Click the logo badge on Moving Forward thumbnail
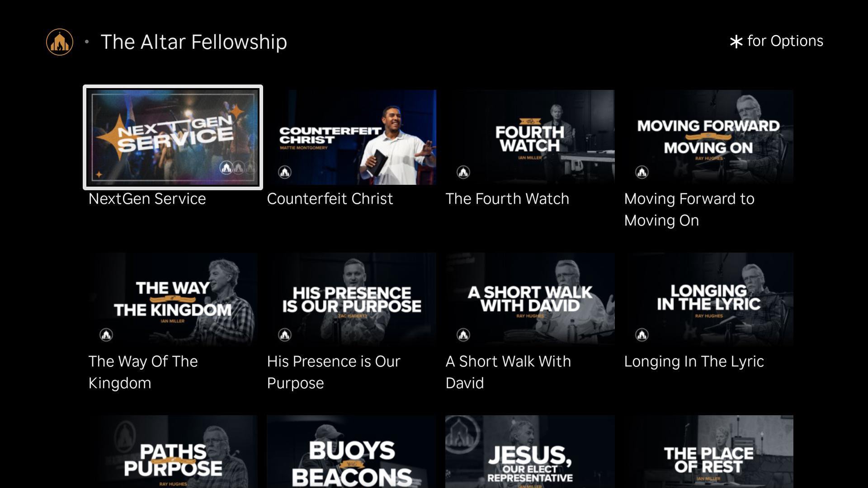Viewport: 868px width, 488px height. [x=642, y=172]
